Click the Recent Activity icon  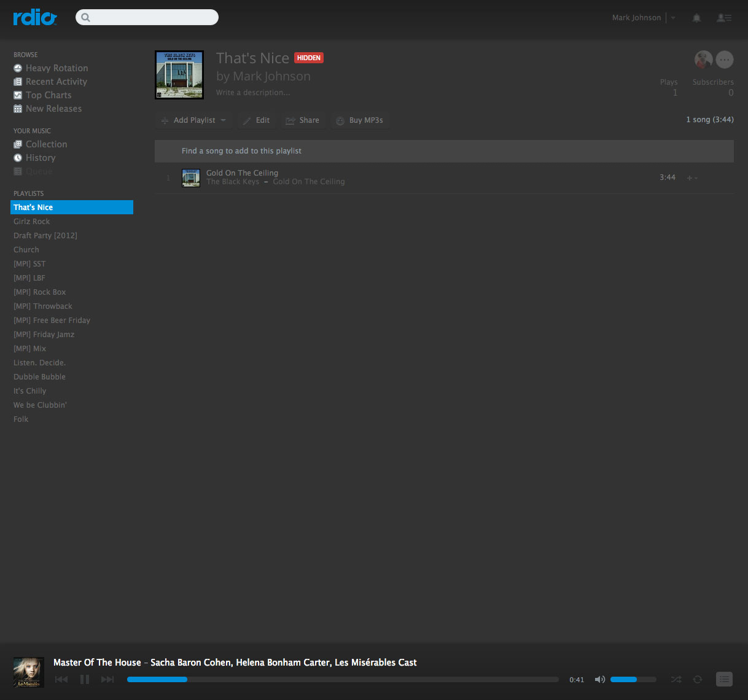click(x=18, y=82)
